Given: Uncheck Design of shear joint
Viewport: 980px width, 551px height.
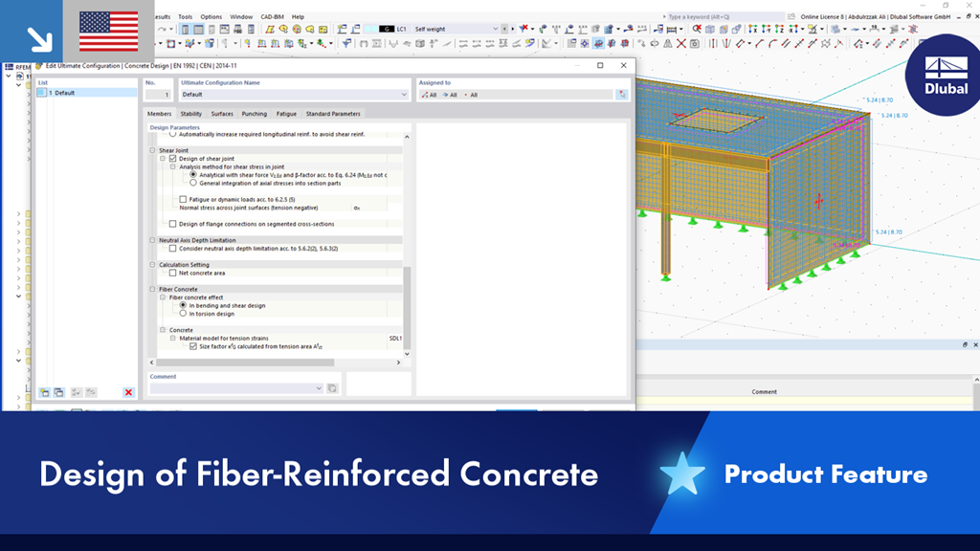Looking at the screenshot, I should point(173,159).
